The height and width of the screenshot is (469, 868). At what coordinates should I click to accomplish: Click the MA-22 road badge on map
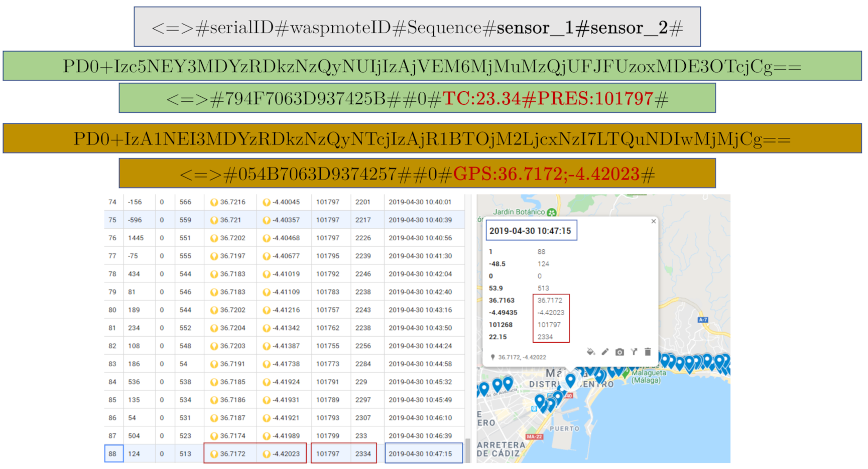(534, 437)
